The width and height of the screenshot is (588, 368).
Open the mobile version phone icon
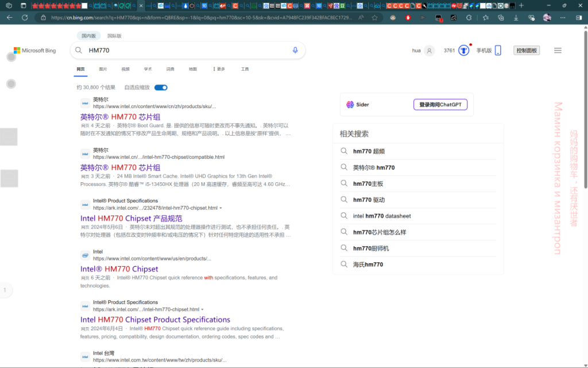[498, 51]
